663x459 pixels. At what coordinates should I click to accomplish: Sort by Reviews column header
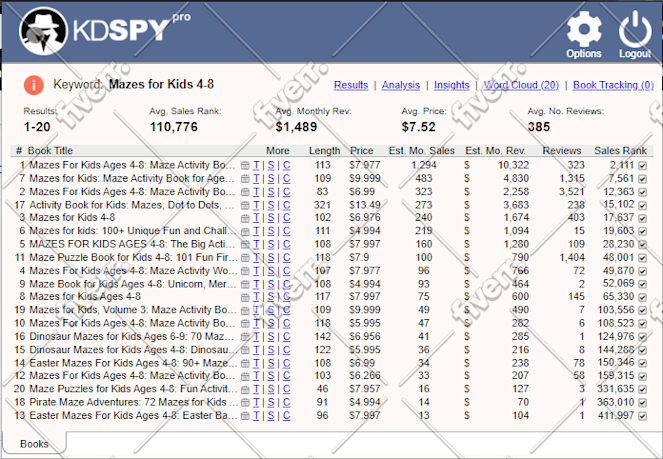(x=562, y=150)
